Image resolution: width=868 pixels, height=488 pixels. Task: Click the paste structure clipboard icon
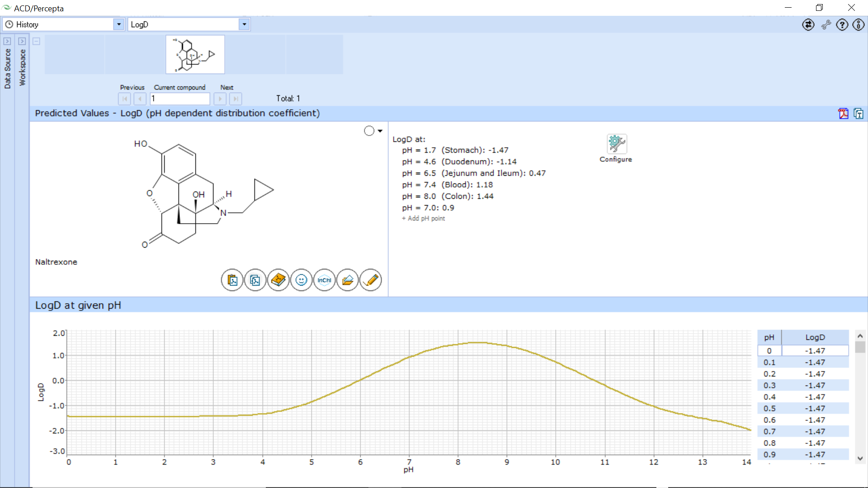point(232,280)
